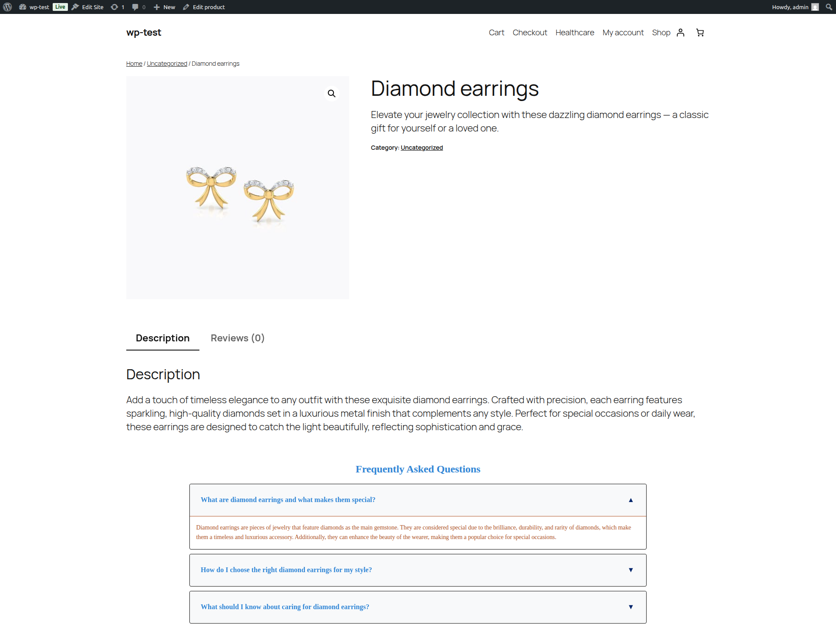Open the Howdy, admin profile menu
The image size is (836, 644).
coord(790,7)
